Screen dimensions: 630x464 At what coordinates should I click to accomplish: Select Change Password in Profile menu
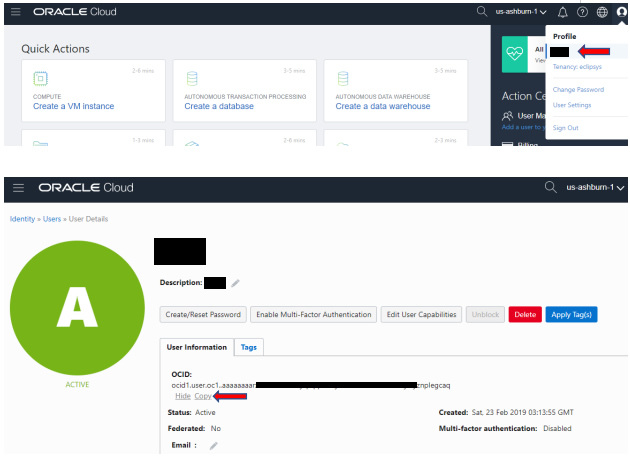point(578,89)
